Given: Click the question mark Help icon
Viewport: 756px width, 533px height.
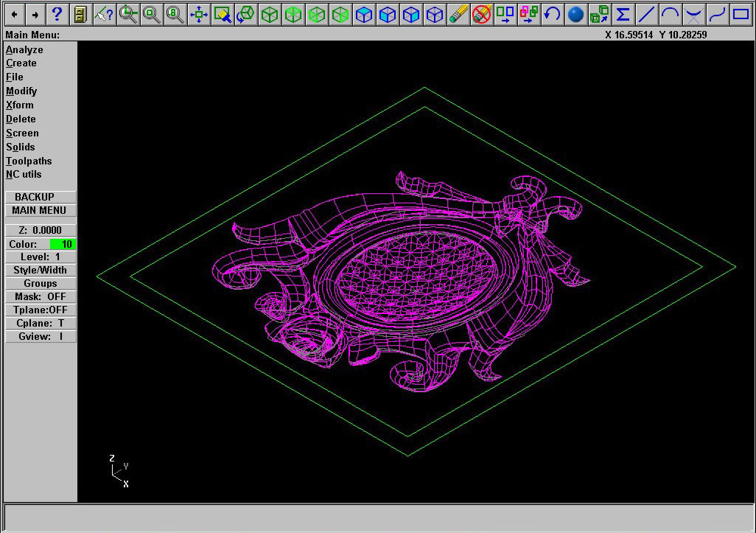Looking at the screenshot, I should point(57,14).
